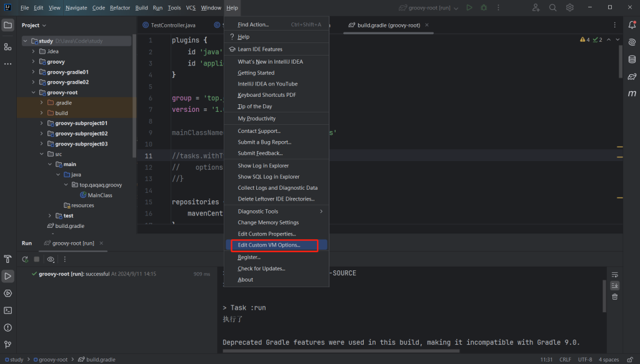640x364 pixels.
Task: Click UTF-8 encoding in status bar
Action: (x=585, y=360)
